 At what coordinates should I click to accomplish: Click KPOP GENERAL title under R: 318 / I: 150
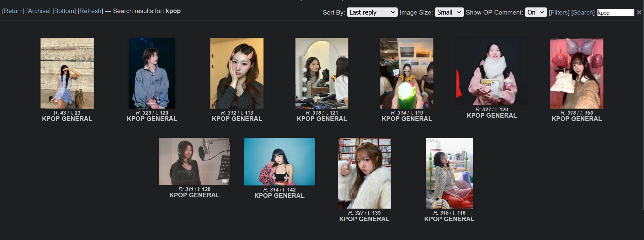tap(577, 119)
